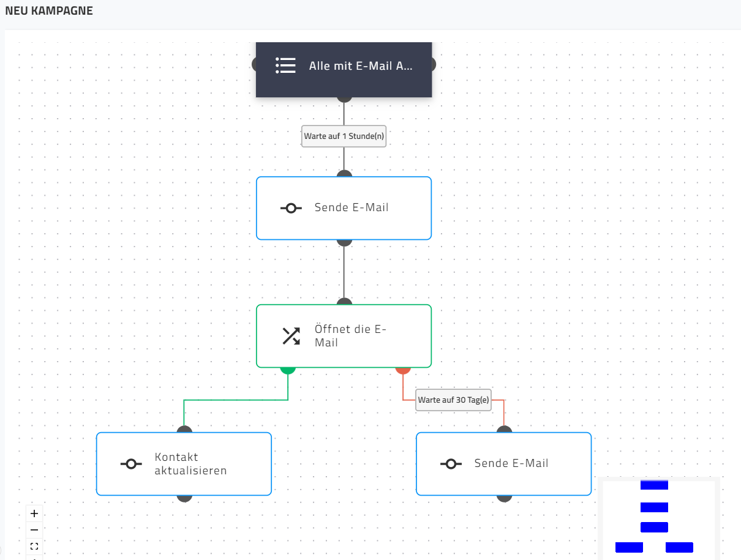
Task: Click the red no-path connector dot
Action: tap(403, 369)
